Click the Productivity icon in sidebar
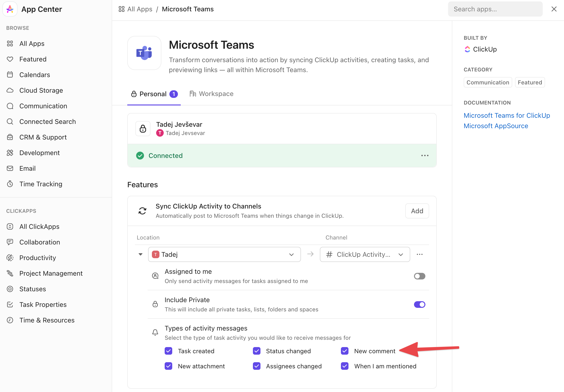 [x=10, y=258]
